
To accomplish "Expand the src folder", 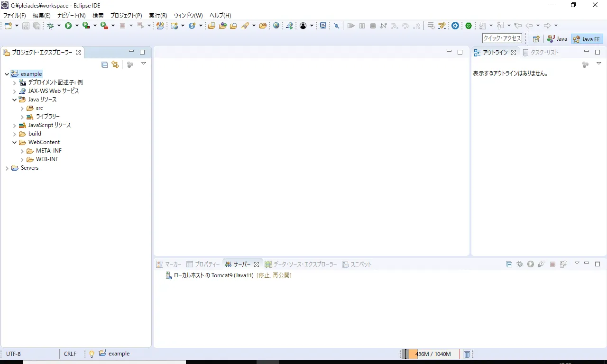I will pyautogui.click(x=22, y=109).
